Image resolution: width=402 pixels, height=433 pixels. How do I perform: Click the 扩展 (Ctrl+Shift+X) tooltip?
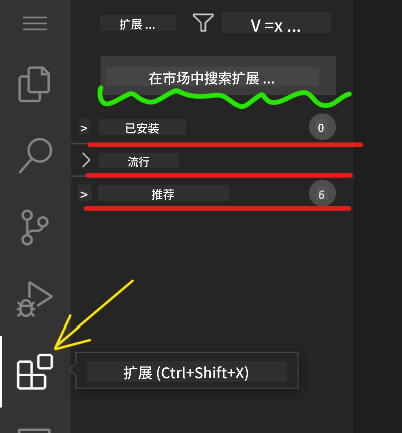click(x=187, y=371)
